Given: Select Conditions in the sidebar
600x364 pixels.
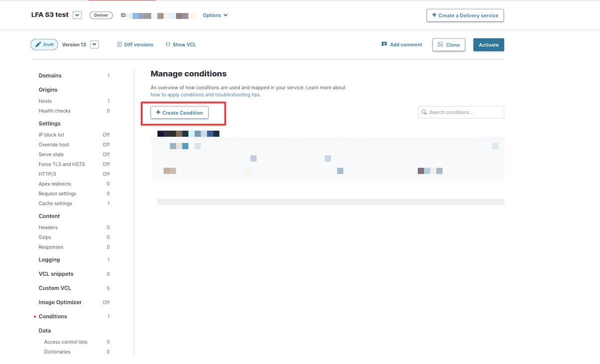Looking at the screenshot, I should coord(52,317).
